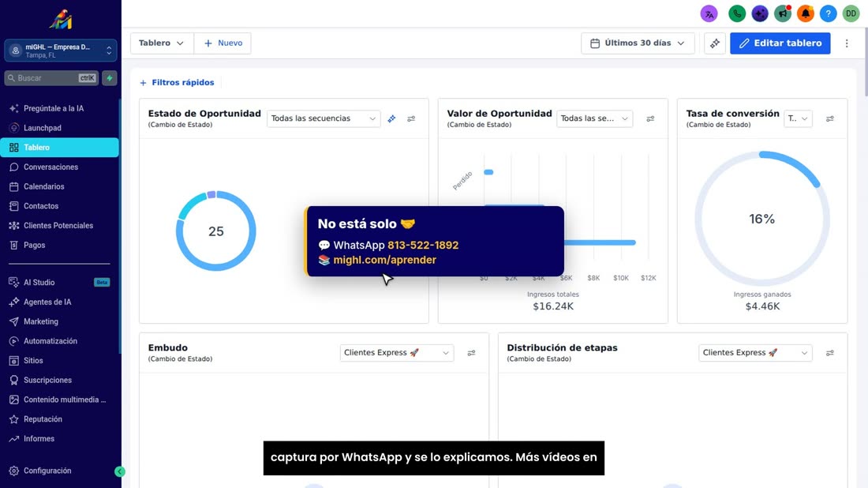Open filter settings for Embudo widget
Viewport: 868px width, 488px height.
pyautogui.click(x=471, y=353)
